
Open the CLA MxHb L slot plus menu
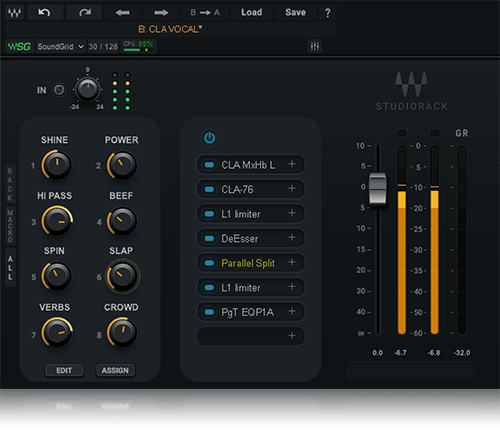coord(292,164)
